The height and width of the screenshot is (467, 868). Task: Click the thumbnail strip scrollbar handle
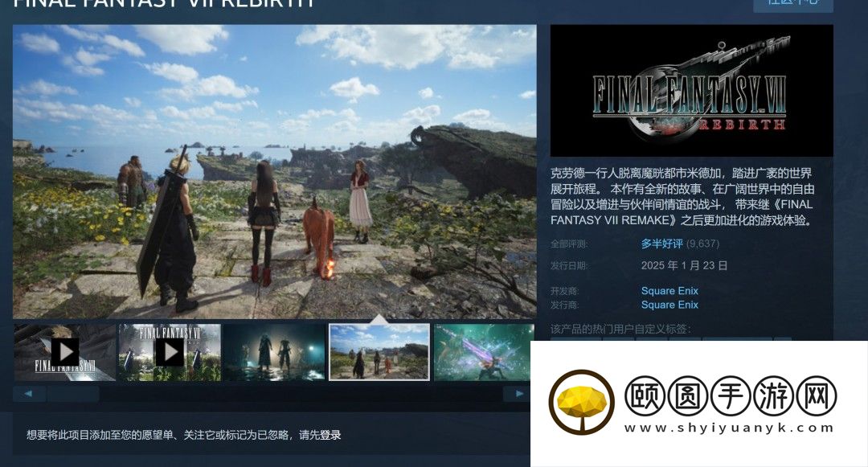click(73, 394)
